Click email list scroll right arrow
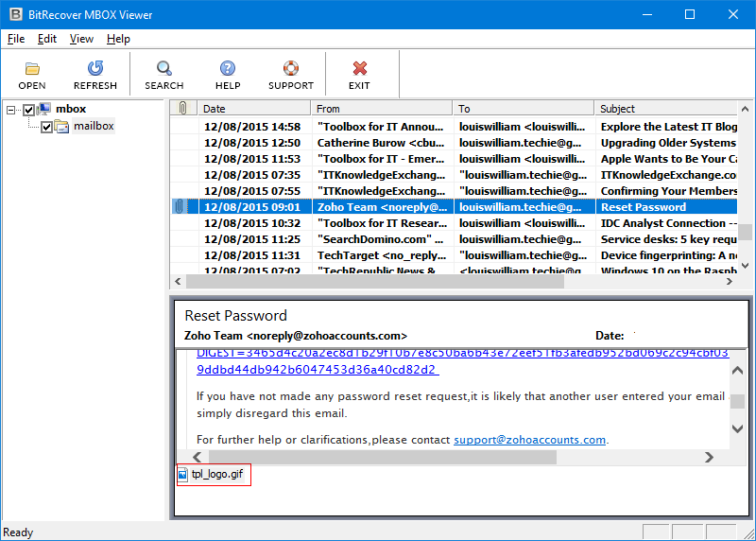 [x=730, y=281]
